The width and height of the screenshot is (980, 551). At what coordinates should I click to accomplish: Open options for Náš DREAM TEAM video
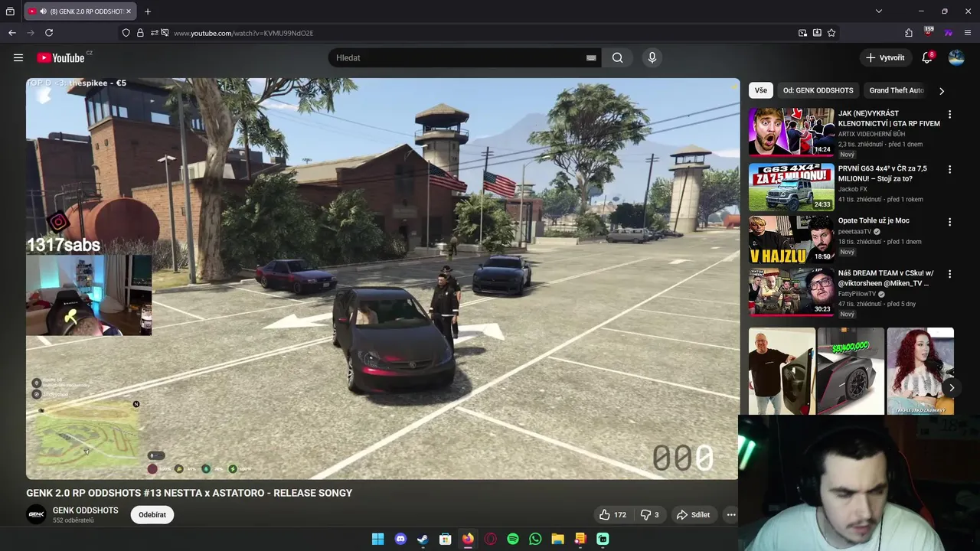pos(949,274)
